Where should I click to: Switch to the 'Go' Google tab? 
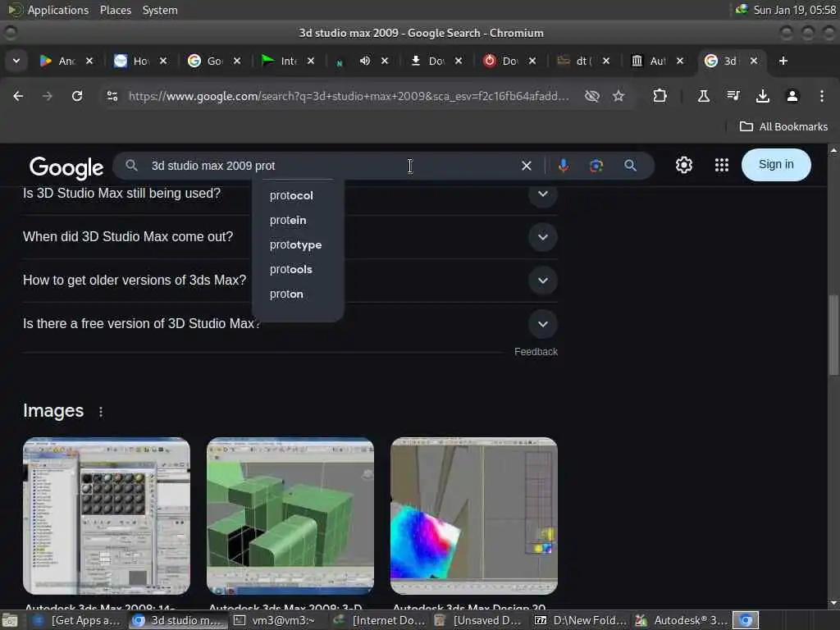click(x=205, y=61)
